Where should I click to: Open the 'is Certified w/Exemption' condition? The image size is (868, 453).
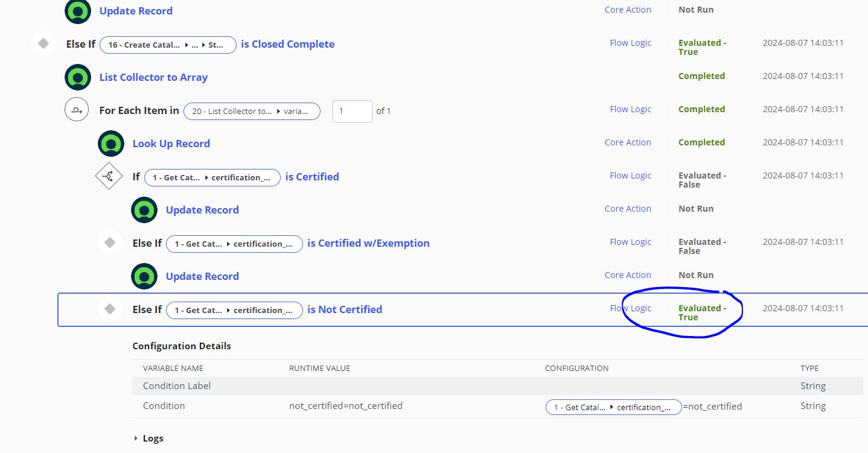[x=368, y=243]
